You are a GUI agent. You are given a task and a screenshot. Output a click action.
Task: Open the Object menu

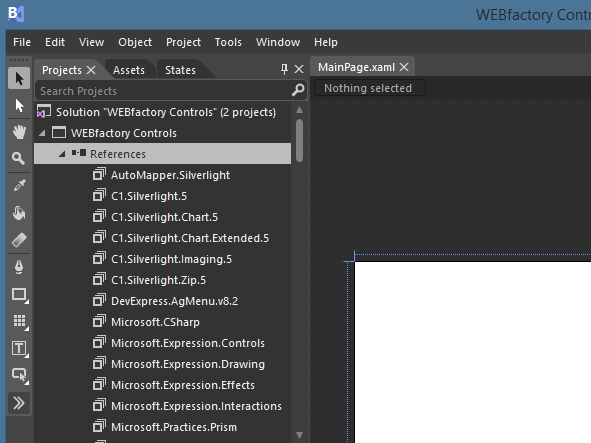[135, 42]
